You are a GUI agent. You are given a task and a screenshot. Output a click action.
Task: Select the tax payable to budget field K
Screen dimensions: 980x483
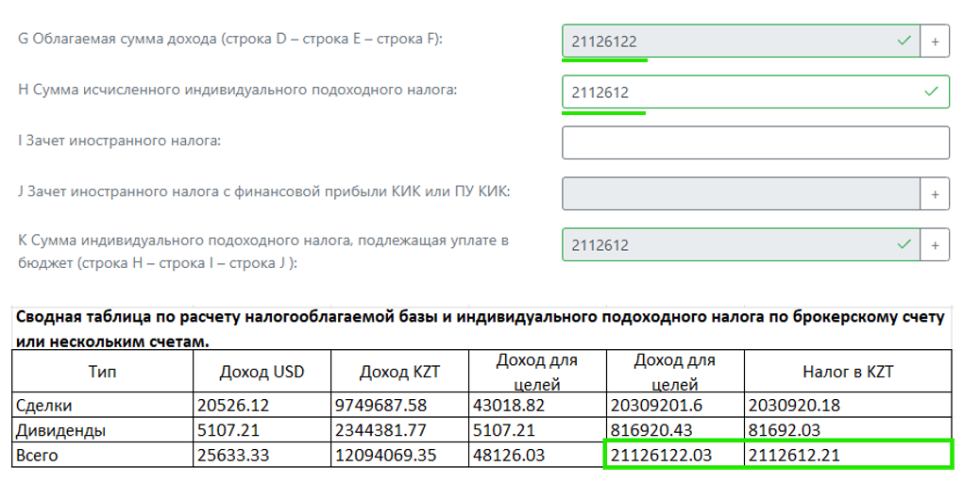pyautogui.click(x=741, y=245)
